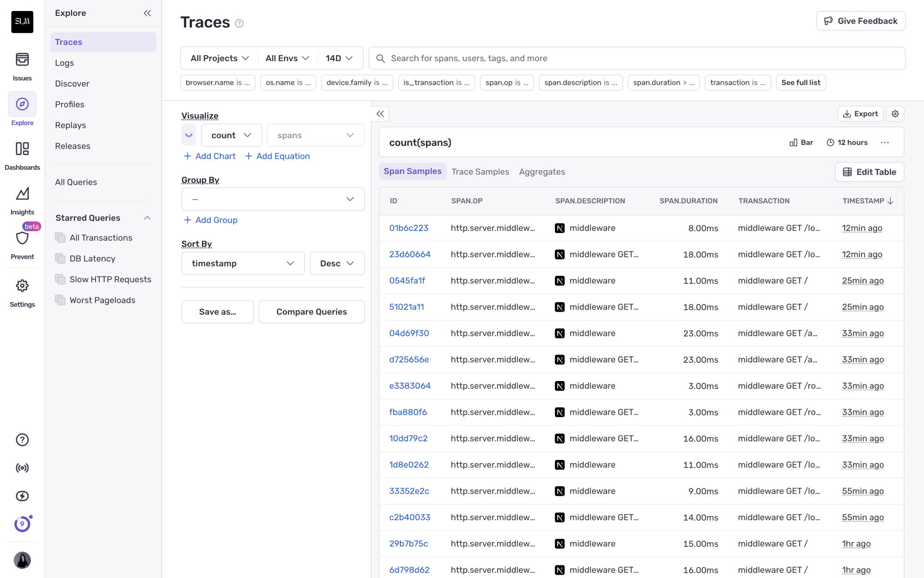The width and height of the screenshot is (924, 578).
Task: Open the Prevent shield icon
Action: pos(22,238)
